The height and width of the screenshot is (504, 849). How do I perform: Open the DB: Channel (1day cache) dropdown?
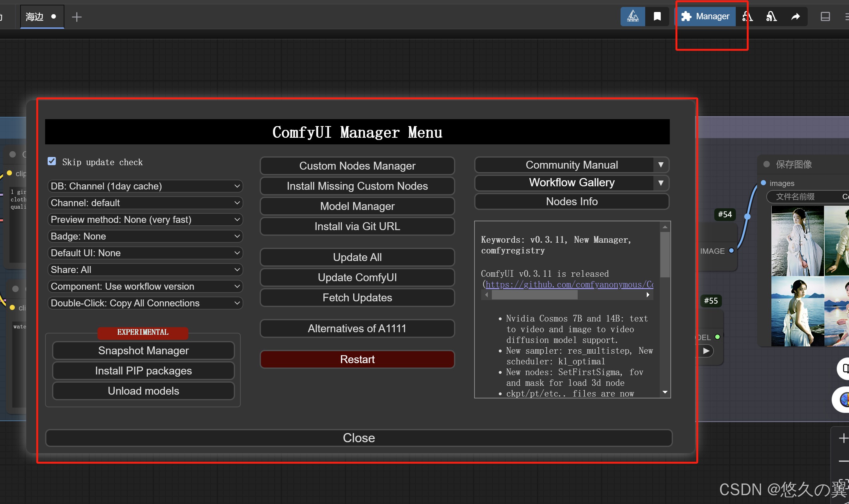pos(145,186)
